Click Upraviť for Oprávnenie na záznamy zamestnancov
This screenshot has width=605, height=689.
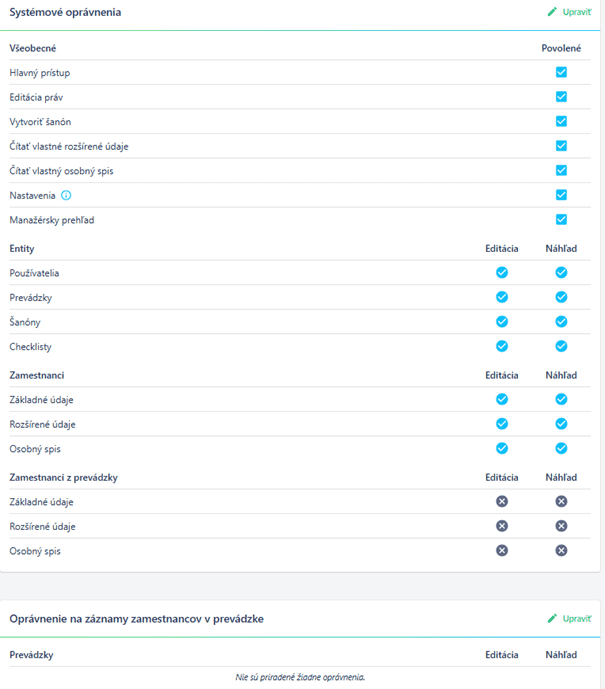coord(569,619)
